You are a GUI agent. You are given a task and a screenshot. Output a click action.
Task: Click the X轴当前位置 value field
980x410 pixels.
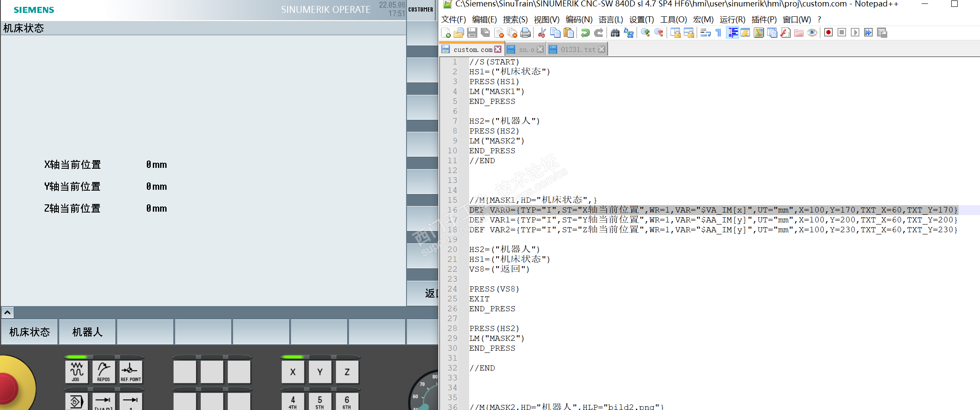click(x=156, y=165)
